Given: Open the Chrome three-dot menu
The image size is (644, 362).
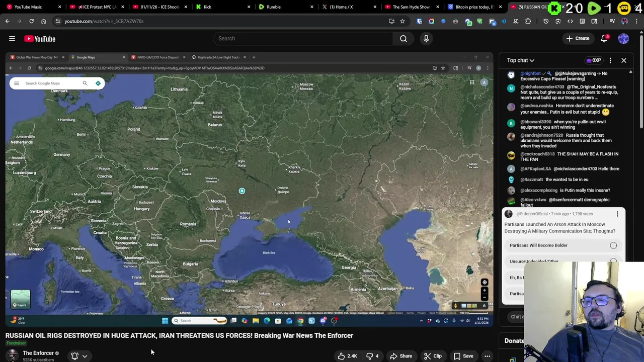Looking at the screenshot, I should coord(636,21).
